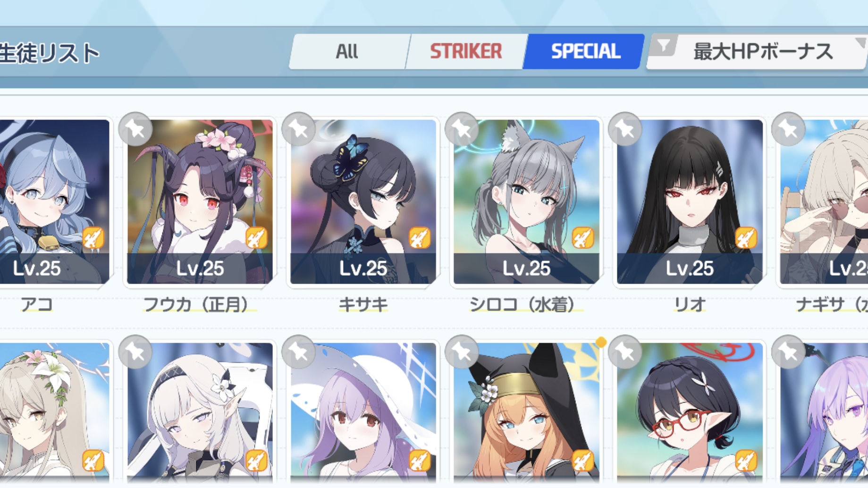The image size is (868, 488).
Task: Open the filter funnel icon
Action: click(664, 46)
